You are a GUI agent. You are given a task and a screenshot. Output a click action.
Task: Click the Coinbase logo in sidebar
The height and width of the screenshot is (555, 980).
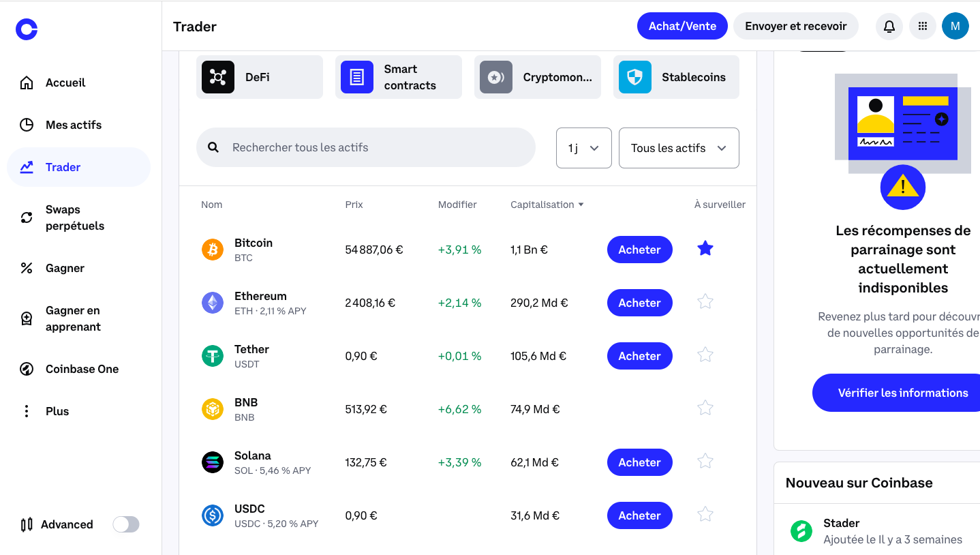[26, 29]
